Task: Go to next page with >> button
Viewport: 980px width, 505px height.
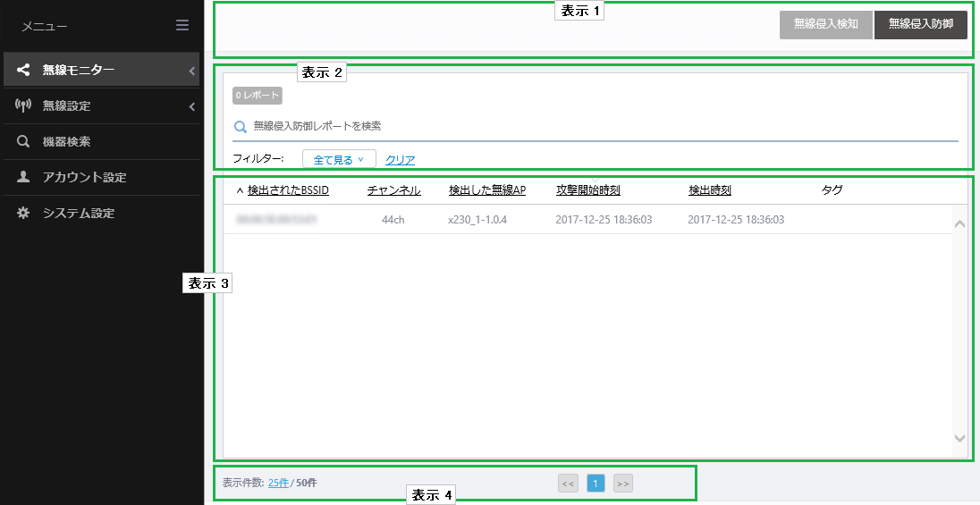Action: click(x=622, y=484)
